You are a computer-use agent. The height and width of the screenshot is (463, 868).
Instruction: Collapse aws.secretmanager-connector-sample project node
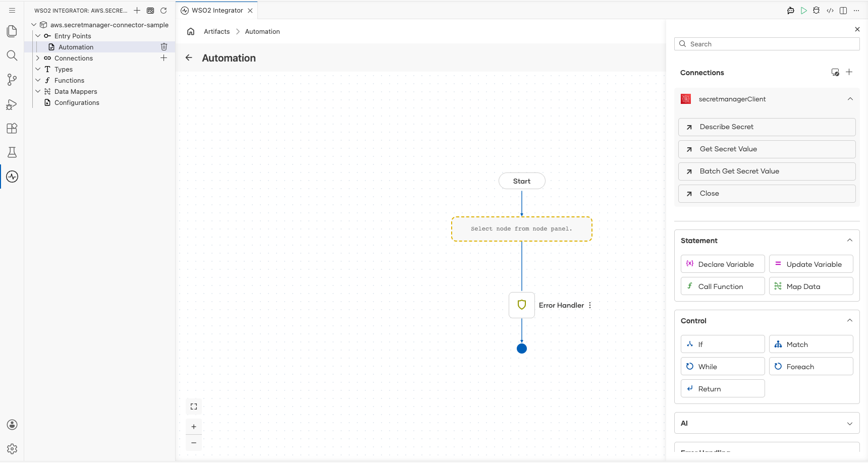tap(34, 25)
